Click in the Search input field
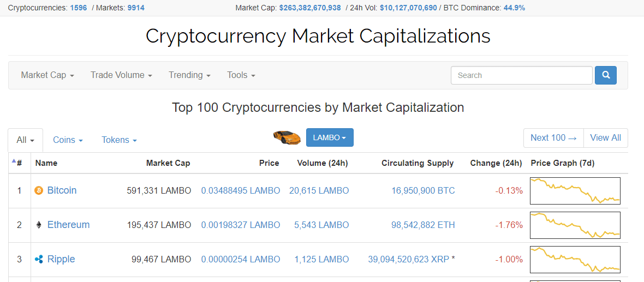This screenshot has width=644, height=282. 522,75
